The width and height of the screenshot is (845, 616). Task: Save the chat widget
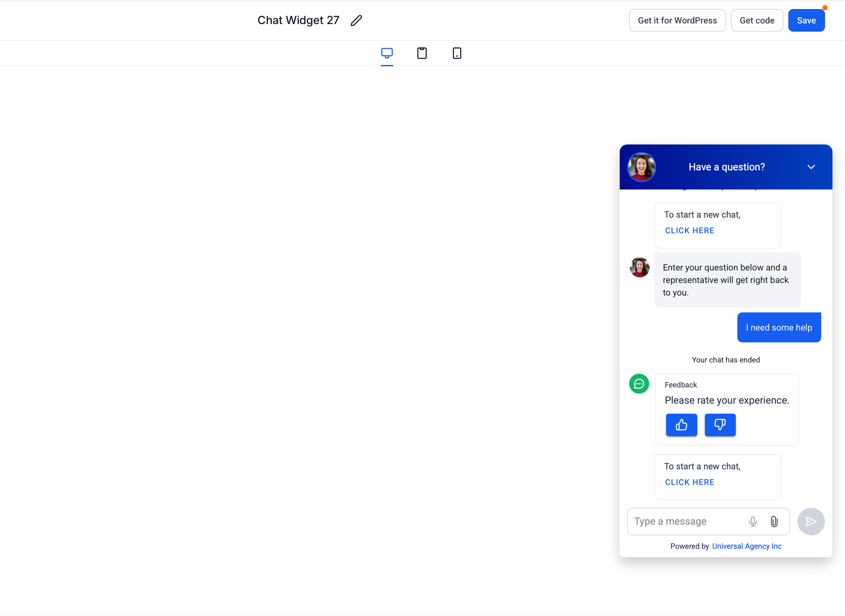coord(807,21)
